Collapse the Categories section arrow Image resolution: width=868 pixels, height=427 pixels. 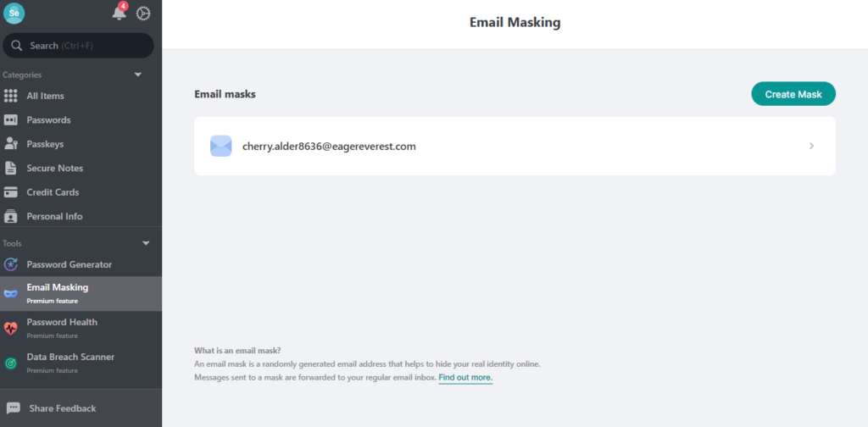138,75
